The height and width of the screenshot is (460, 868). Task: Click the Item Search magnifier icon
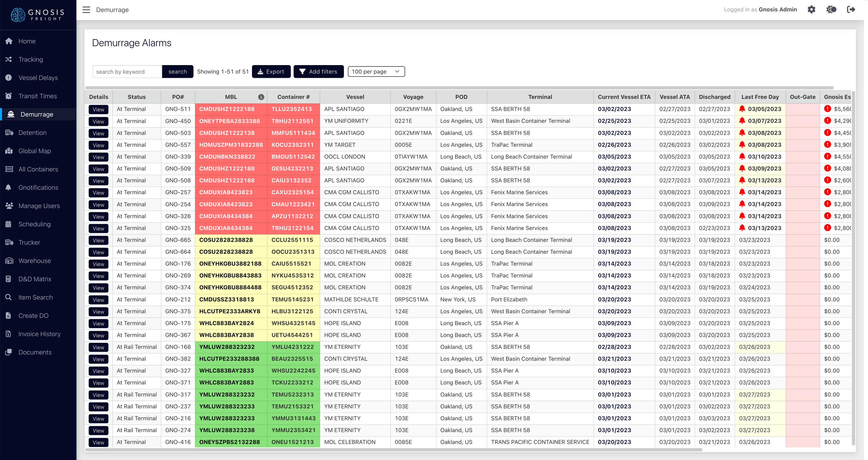tap(9, 297)
